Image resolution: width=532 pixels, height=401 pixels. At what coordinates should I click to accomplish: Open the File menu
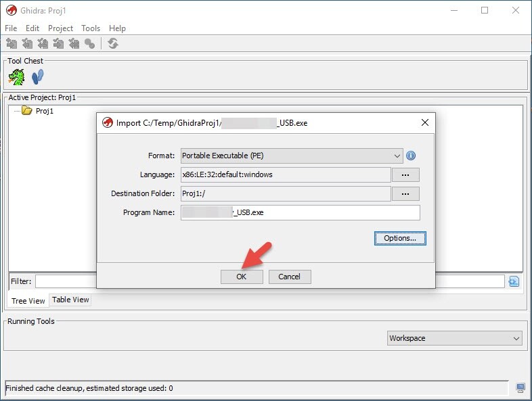coord(11,28)
